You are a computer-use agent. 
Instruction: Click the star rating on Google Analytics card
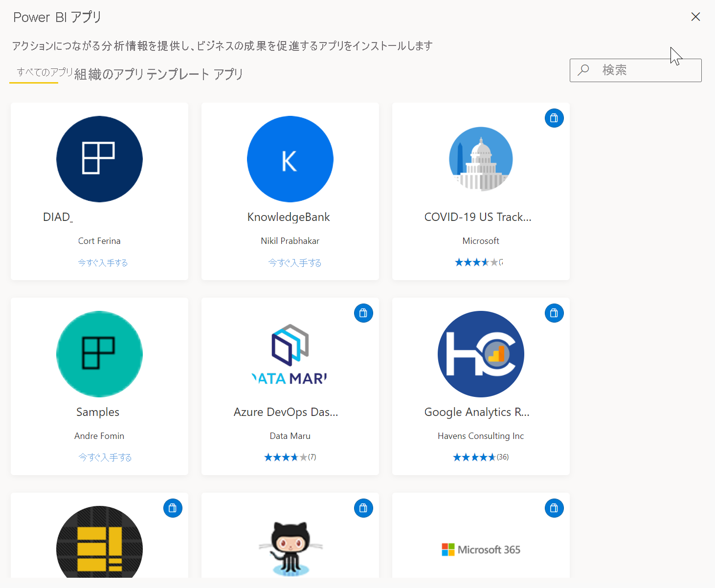click(x=481, y=457)
